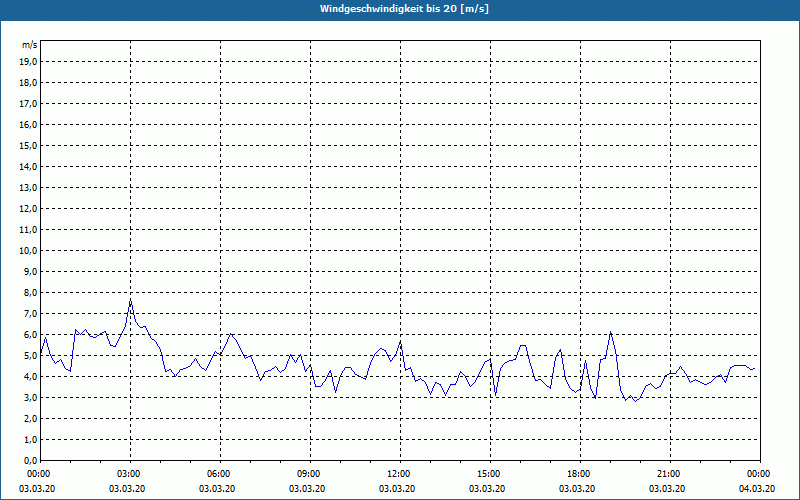Click the '11,0' y-axis label
This screenshot has height=500, width=800.
click(x=28, y=230)
